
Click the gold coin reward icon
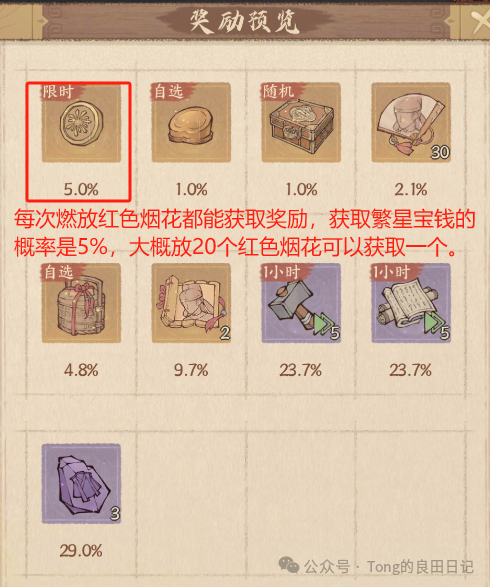81,123
